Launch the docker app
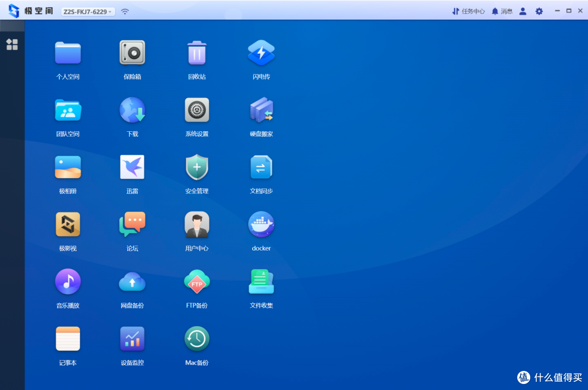This screenshot has height=390, width=588. (261, 224)
